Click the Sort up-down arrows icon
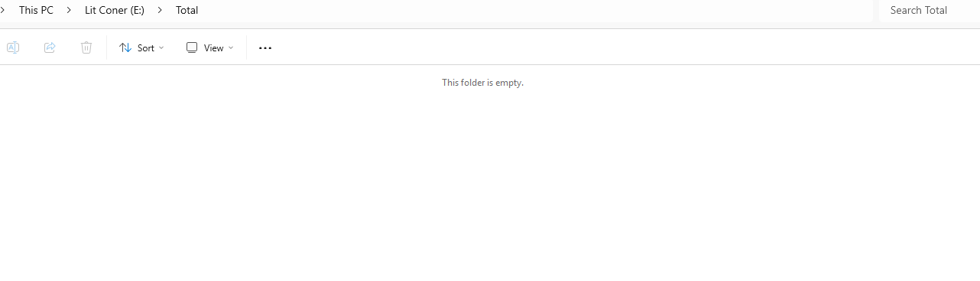Viewport: 980px width, 281px height. tap(125, 47)
